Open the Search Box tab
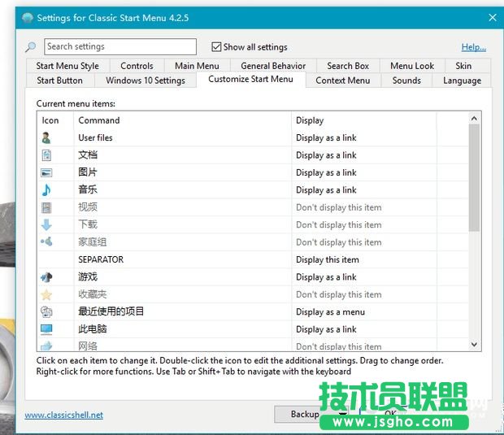 [348, 66]
